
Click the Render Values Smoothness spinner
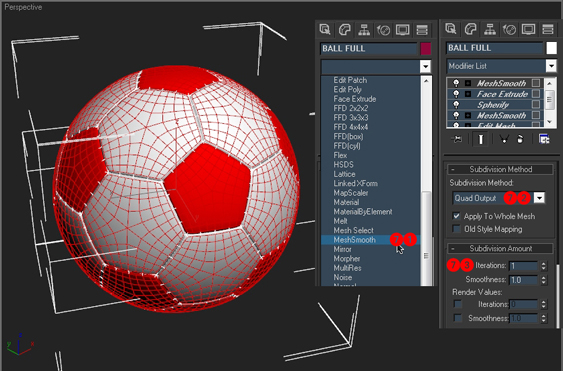point(543,318)
